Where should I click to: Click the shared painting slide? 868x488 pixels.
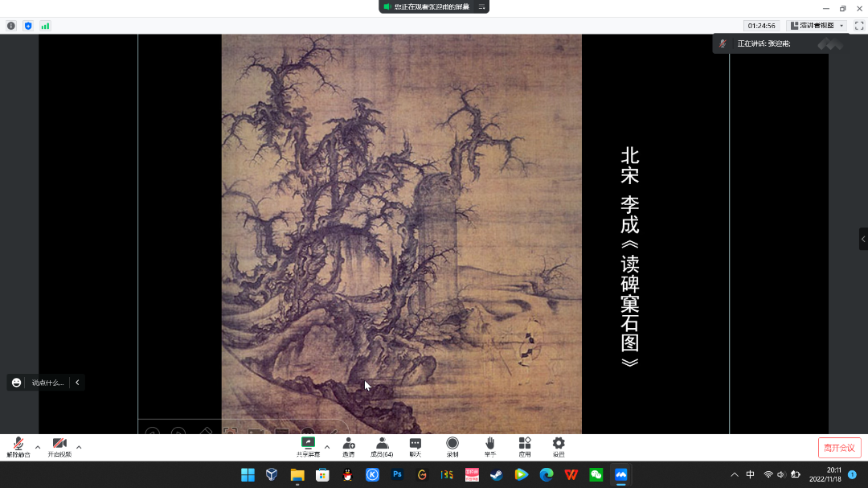401,234
